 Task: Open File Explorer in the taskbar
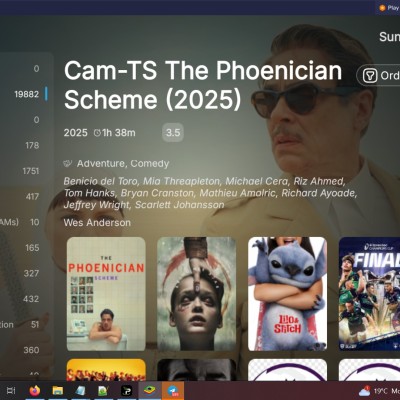58,390
